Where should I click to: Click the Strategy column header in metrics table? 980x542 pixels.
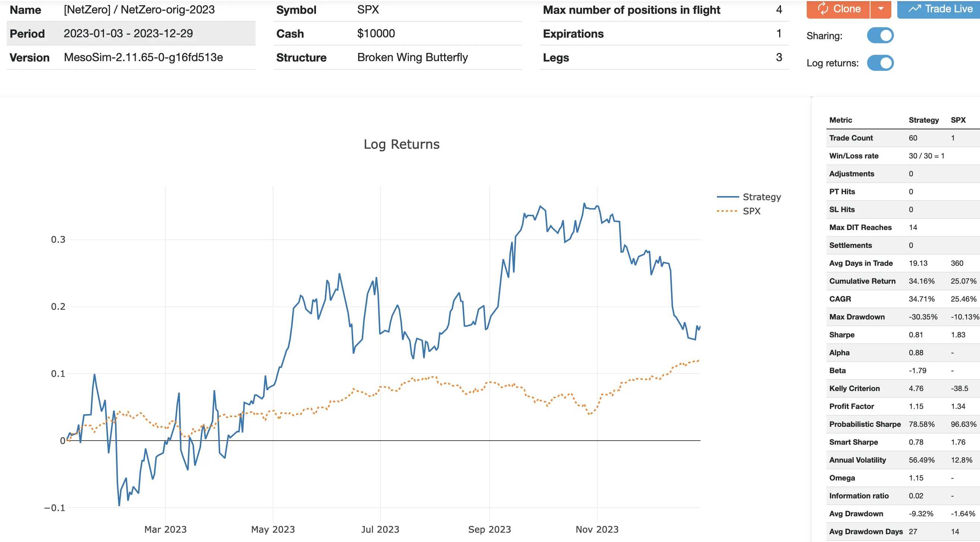click(x=923, y=120)
